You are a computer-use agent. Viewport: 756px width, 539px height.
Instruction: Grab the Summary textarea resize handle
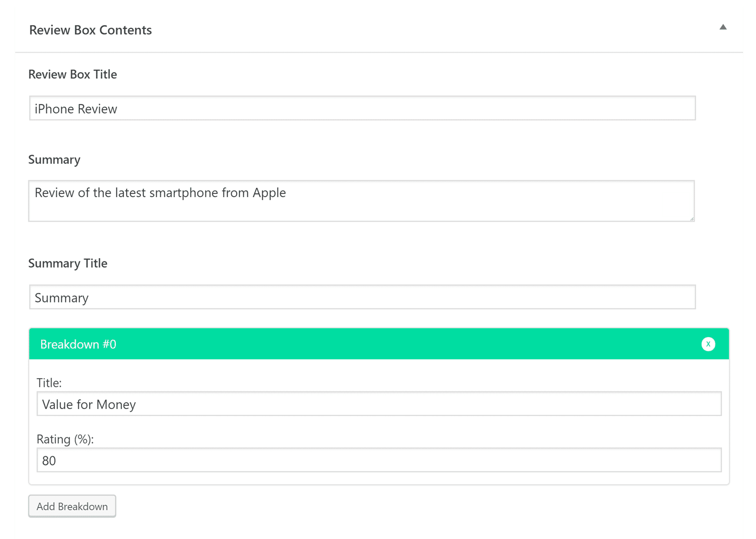click(x=692, y=218)
